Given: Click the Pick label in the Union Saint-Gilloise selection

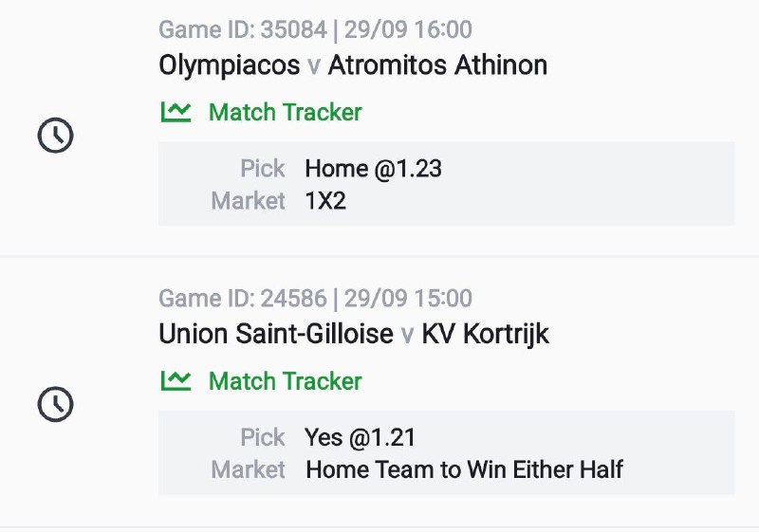Looking at the screenshot, I should (262, 437).
